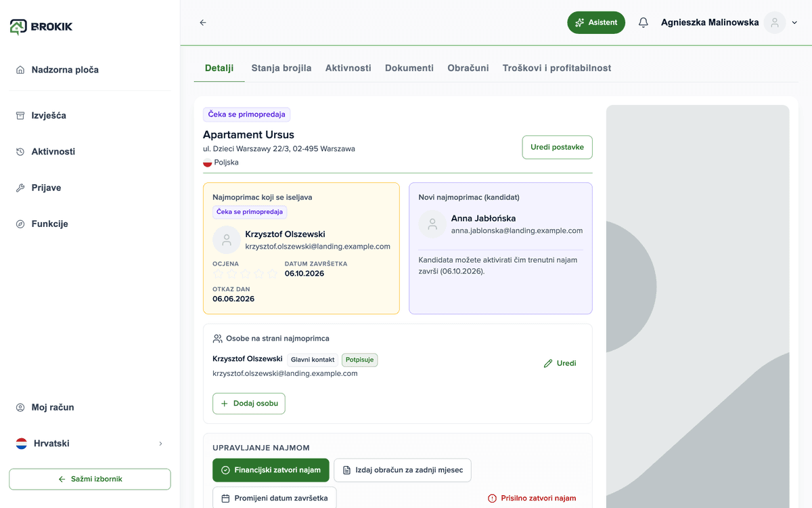
Task: Click the wrench icon beside Prijave
Action: (x=20, y=188)
